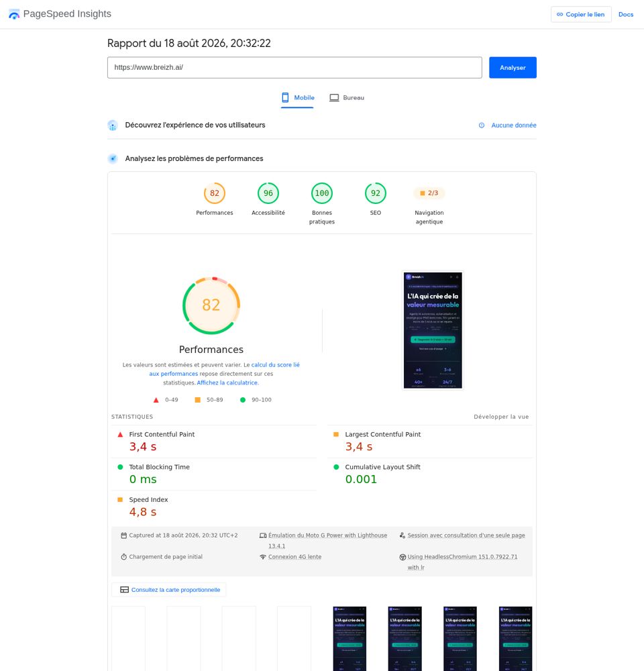The width and height of the screenshot is (644, 671).
Task: Click the 4,8 s Speed Index value
Action: click(143, 512)
